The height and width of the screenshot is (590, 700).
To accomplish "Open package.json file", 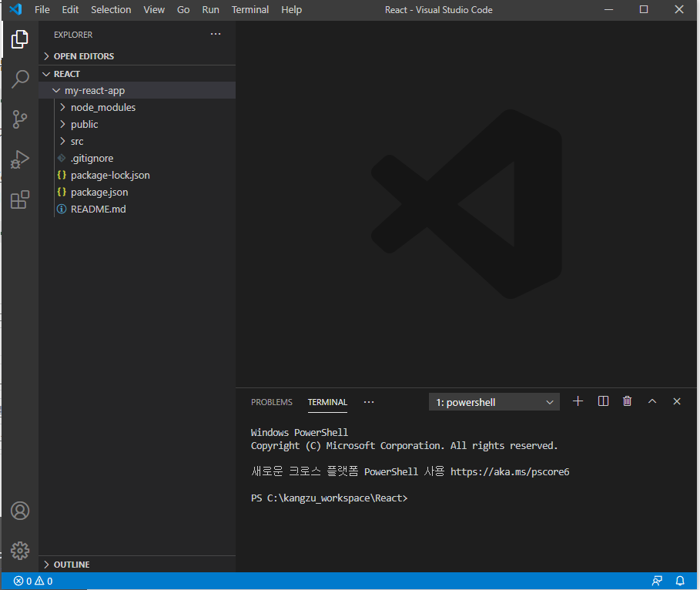I will pyautogui.click(x=137, y=192).
